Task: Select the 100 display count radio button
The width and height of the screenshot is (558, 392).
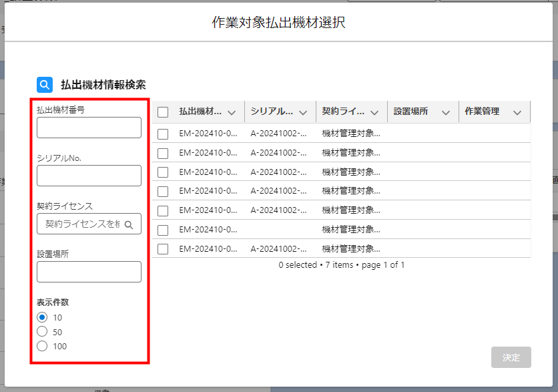Action: pyautogui.click(x=42, y=346)
